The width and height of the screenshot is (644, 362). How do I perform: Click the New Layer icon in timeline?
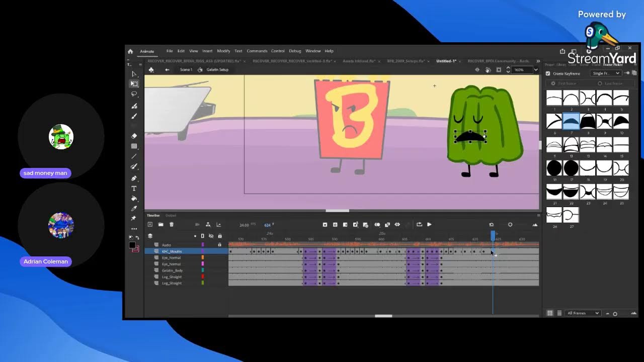(150, 225)
